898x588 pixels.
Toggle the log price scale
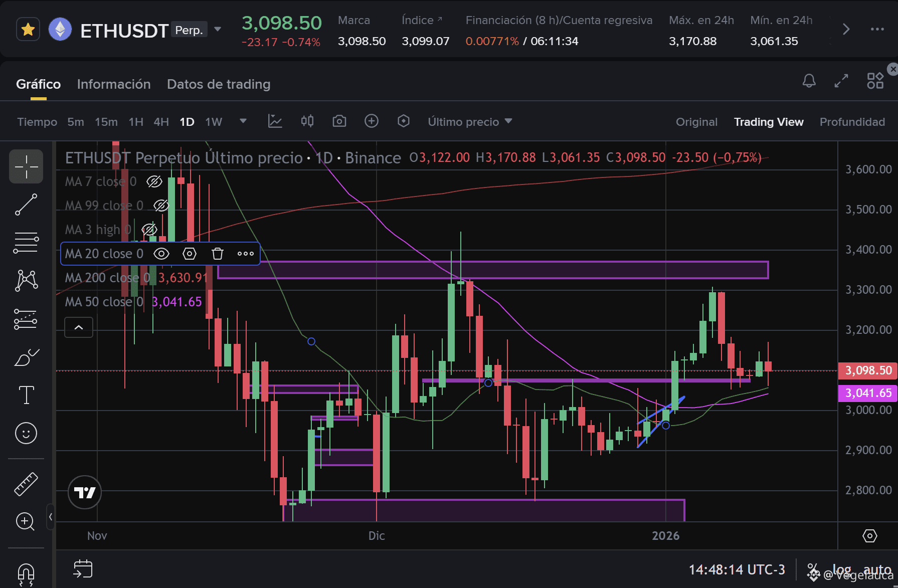pos(842,570)
